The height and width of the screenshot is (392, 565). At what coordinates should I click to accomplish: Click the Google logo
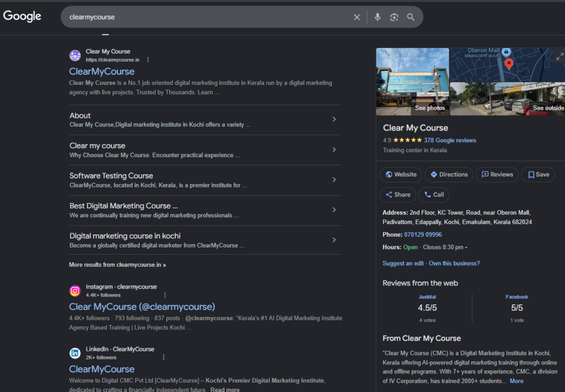pos(22,16)
